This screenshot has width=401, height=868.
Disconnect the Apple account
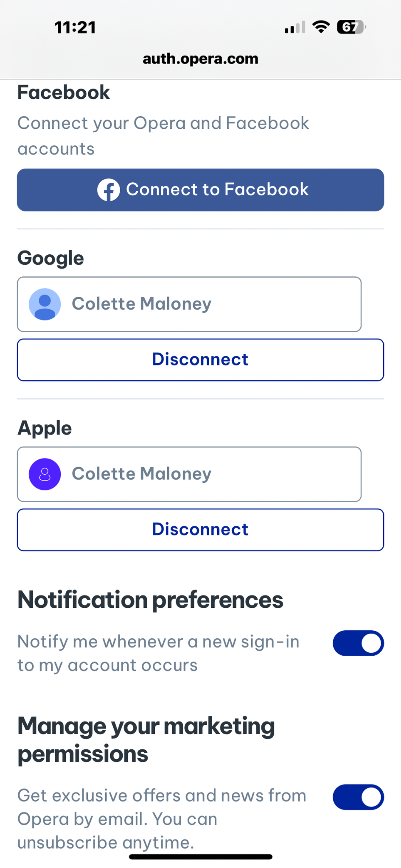(x=200, y=530)
